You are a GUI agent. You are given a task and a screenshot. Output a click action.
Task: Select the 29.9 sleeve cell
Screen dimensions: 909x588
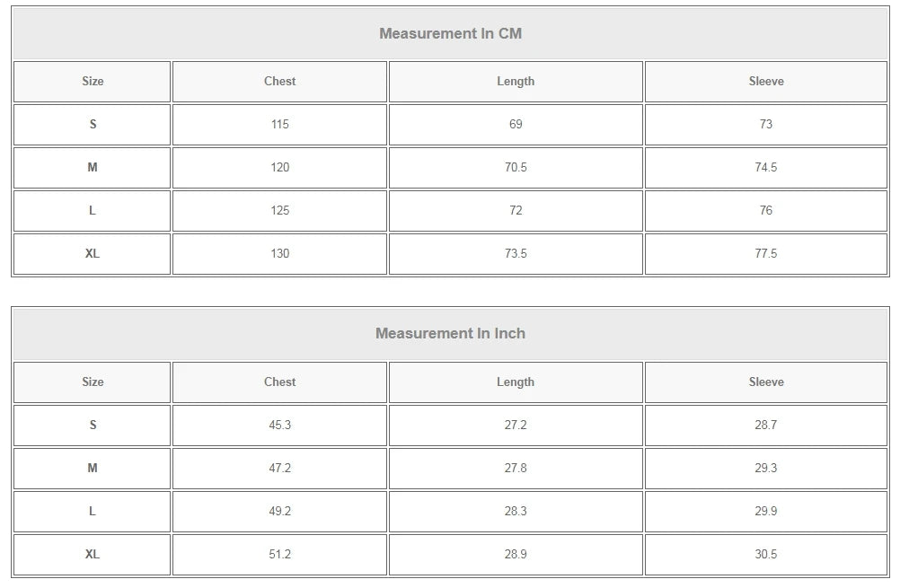(766, 512)
